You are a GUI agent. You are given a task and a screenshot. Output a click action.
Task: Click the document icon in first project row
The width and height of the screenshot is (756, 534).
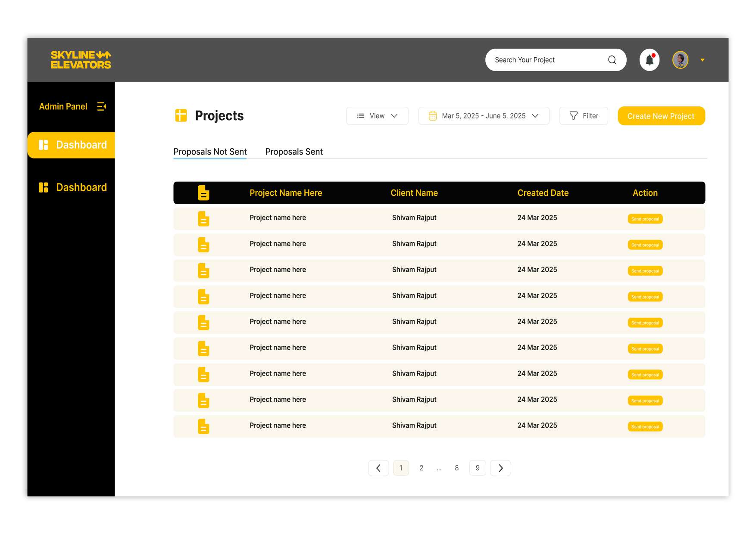point(203,219)
